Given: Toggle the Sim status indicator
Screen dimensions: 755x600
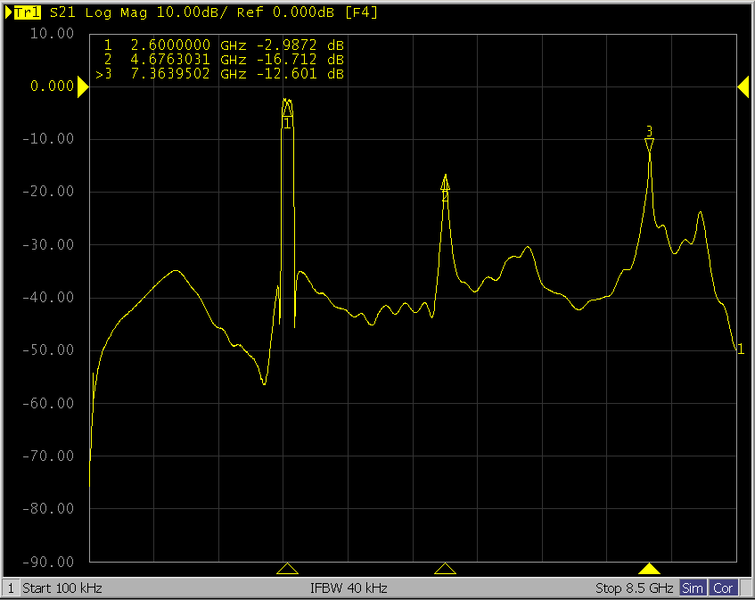Looking at the screenshot, I should (x=693, y=588).
